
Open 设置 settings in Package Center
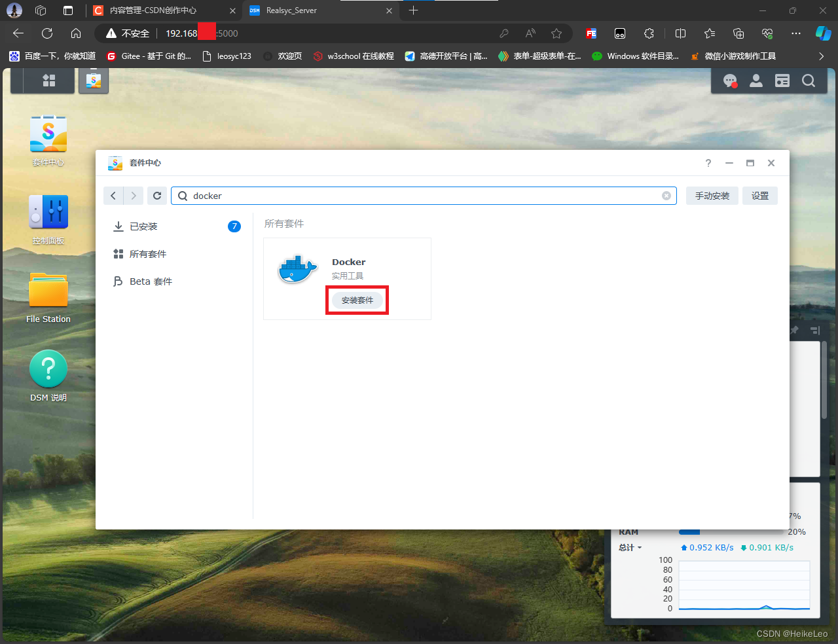[x=760, y=196]
